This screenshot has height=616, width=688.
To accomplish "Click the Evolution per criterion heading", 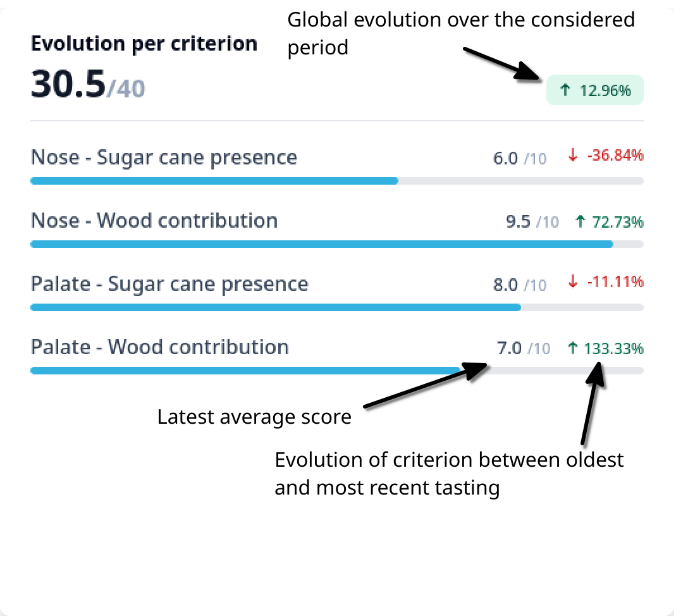I will pyautogui.click(x=144, y=44).
